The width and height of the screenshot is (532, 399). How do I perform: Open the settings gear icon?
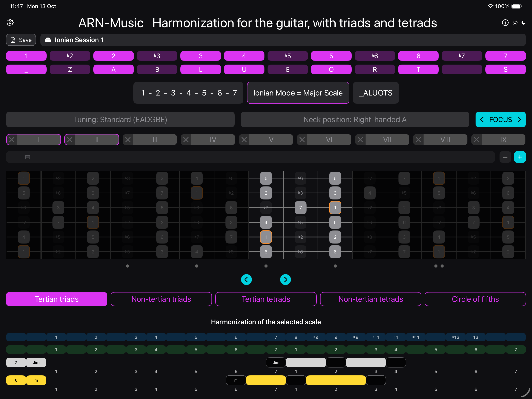(10, 23)
